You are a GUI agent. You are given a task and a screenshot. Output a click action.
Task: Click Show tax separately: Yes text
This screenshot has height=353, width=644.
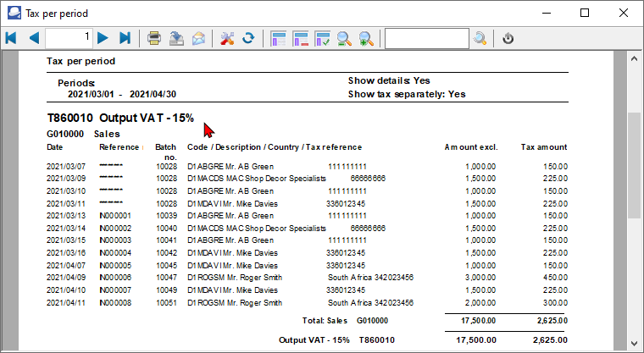click(407, 94)
